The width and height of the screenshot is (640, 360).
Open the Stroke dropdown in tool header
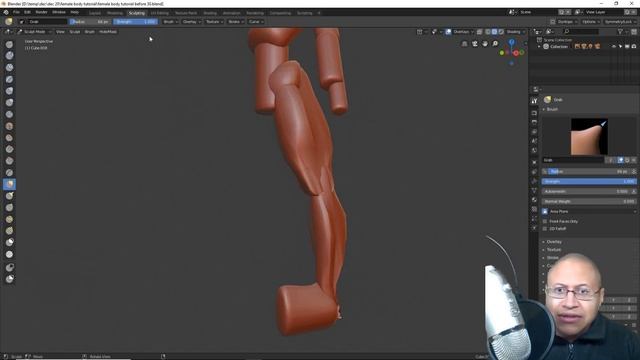pyautogui.click(x=236, y=22)
